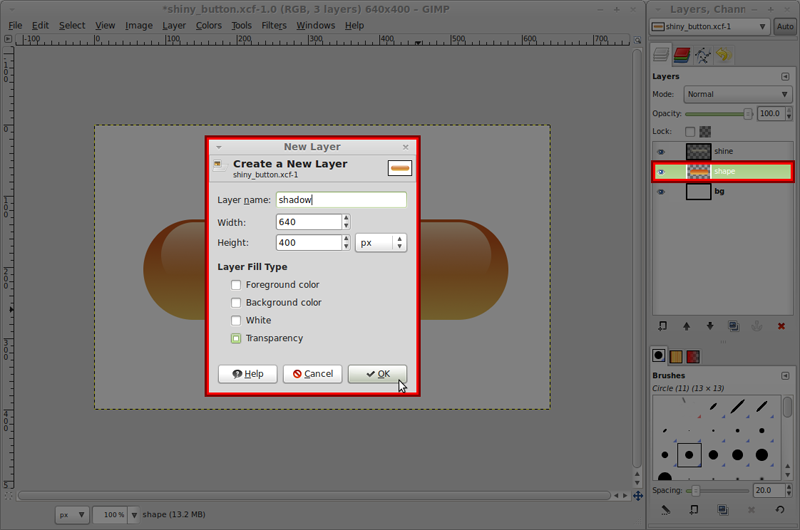
Task: Click the refresh brushes icon
Action: 780,509
